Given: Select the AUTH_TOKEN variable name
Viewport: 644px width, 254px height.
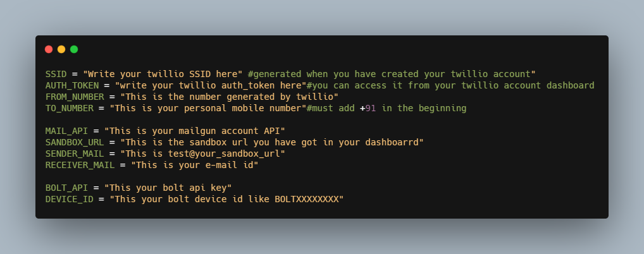Looking at the screenshot, I should [72, 85].
